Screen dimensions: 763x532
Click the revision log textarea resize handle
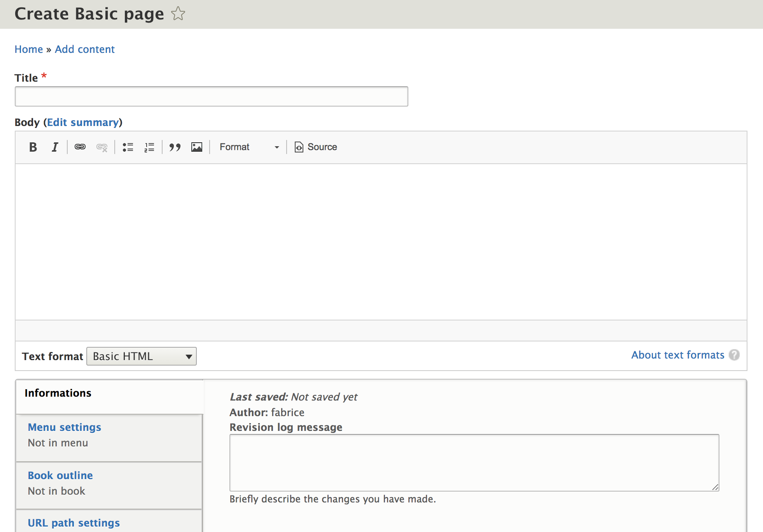coord(715,487)
